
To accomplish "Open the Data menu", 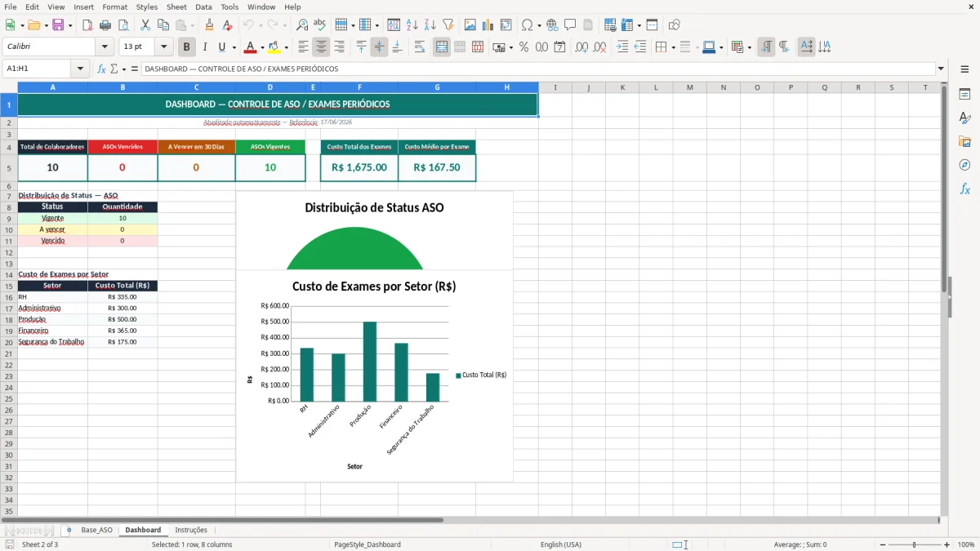I will click(x=203, y=7).
